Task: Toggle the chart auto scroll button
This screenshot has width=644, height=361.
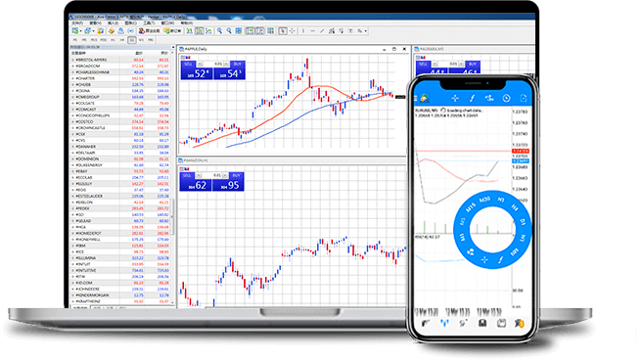Action: pos(250,31)
